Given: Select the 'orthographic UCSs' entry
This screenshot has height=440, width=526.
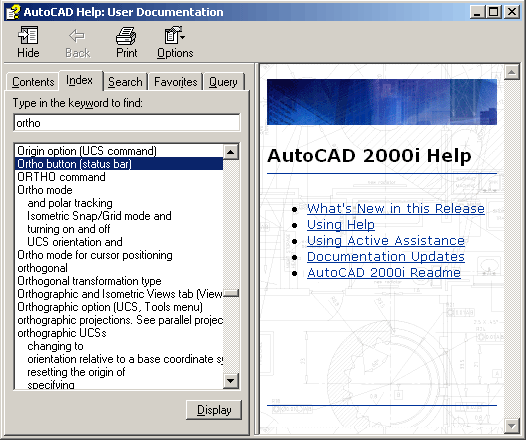Looking at the screenshot, I should [x=119, y=333].
